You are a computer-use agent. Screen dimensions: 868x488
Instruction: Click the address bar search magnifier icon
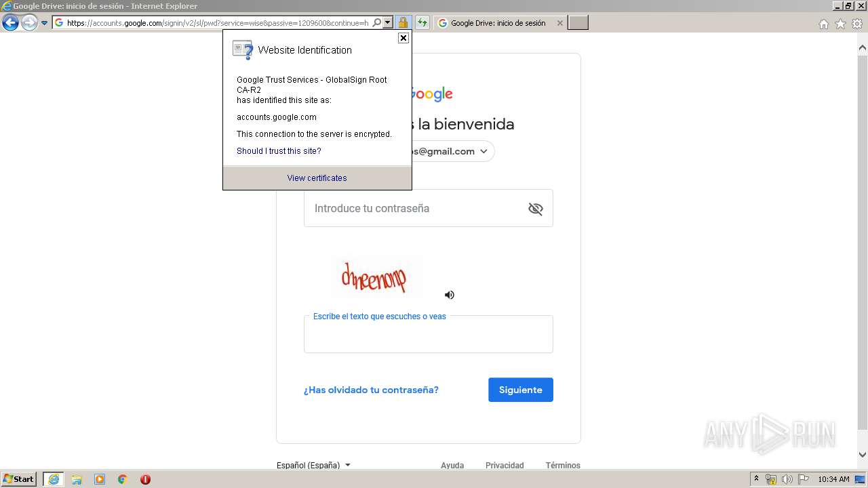(377, 23)
